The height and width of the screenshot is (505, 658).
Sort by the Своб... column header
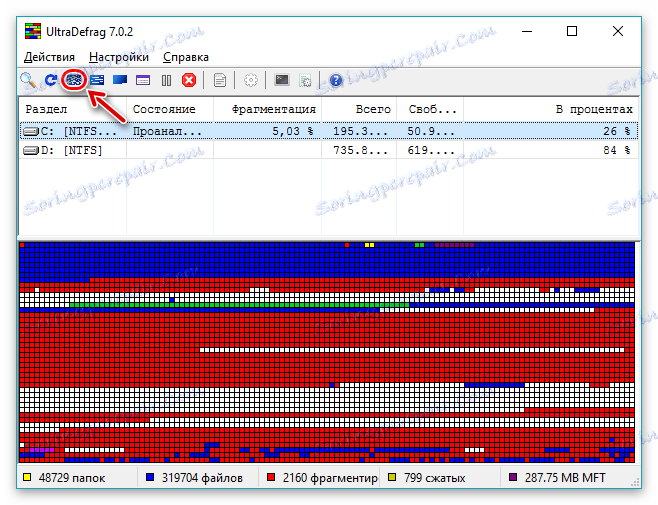(x=430, y=109)
